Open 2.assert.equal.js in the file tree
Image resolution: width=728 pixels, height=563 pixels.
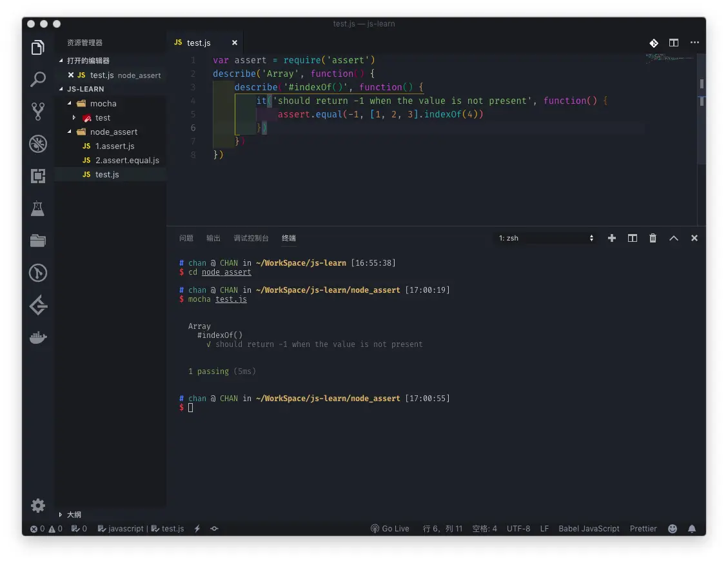point(127,161)
